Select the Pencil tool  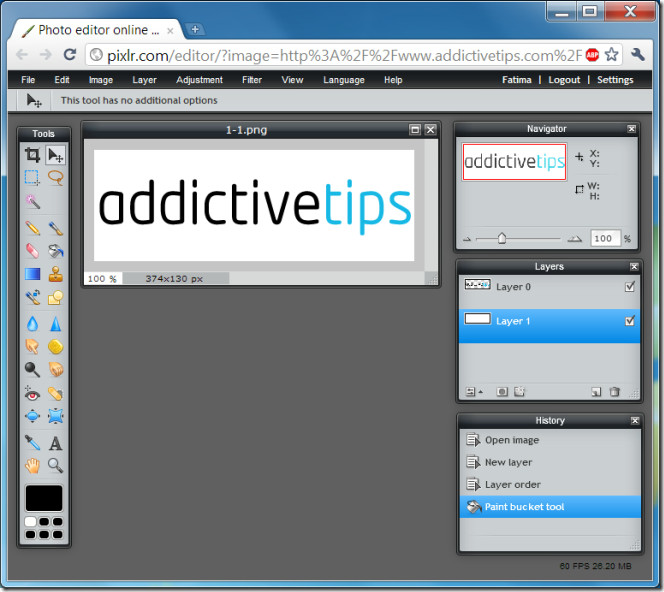coord(32,228)
